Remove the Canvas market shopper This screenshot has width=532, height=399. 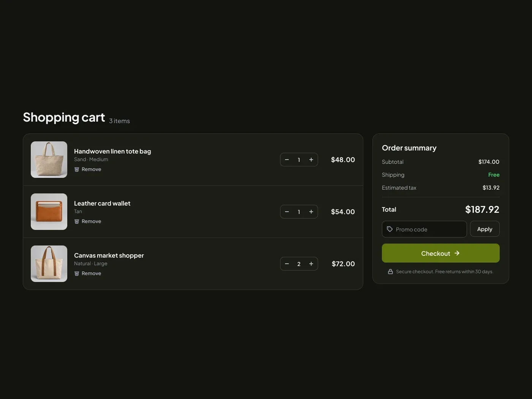click(88, 274)
